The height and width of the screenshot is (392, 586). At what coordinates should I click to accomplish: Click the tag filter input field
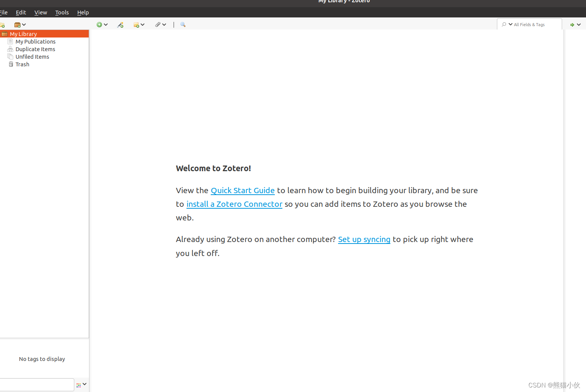(37, 384)
